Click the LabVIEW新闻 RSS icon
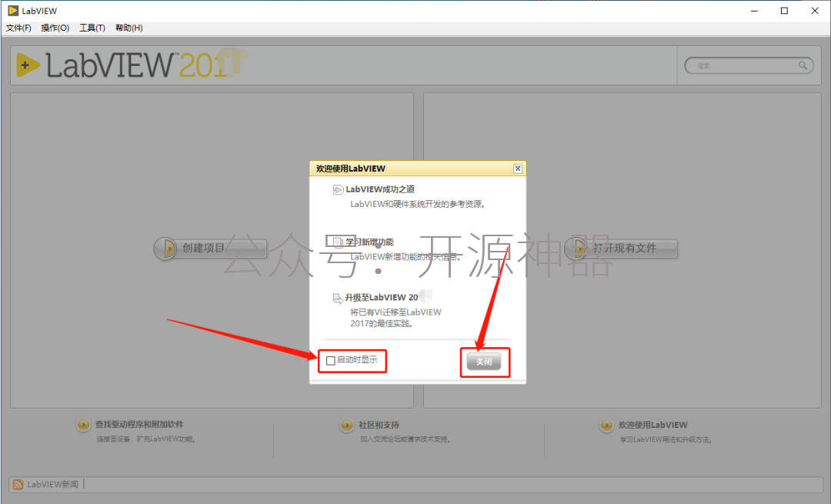The height and width of the screenshot is (504, 831). tap(18, 485)
